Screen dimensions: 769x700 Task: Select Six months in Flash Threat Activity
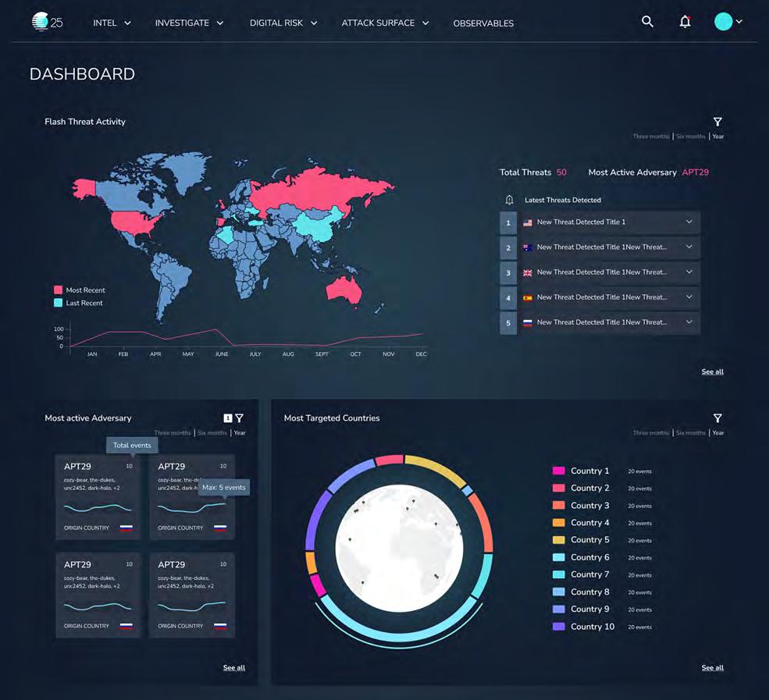tap(690, 137)
